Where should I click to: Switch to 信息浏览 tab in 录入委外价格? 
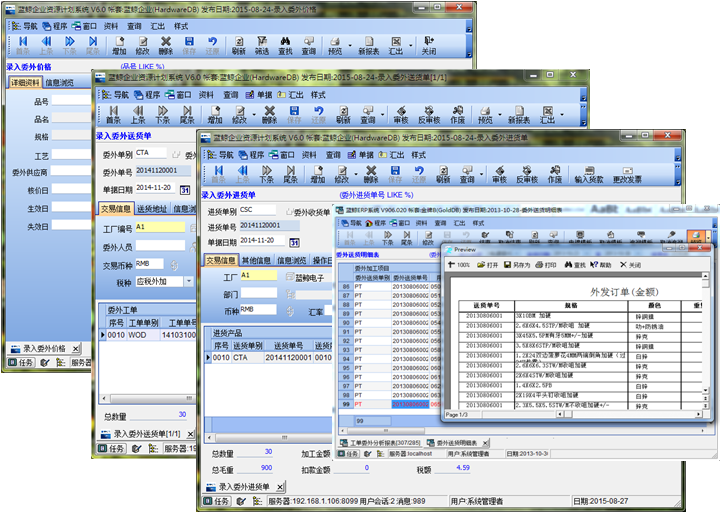click(x=59, y=83)
